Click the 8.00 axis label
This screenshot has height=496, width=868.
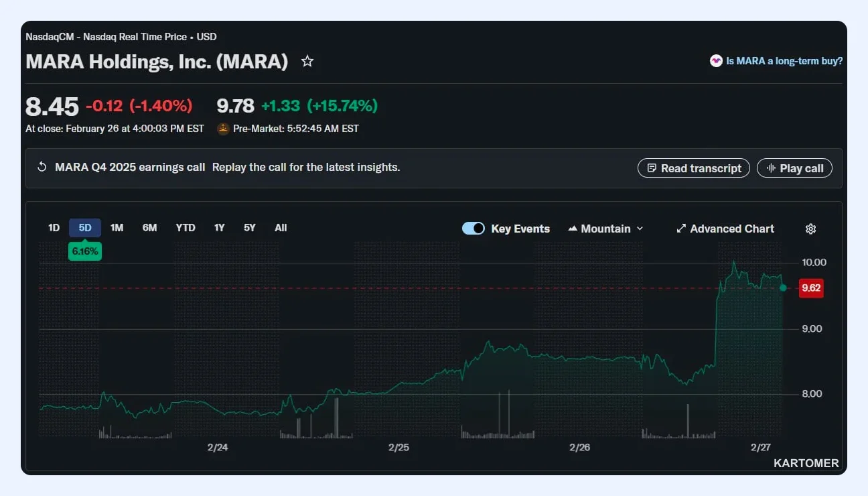pyautogui.click(x=812, y=393)
